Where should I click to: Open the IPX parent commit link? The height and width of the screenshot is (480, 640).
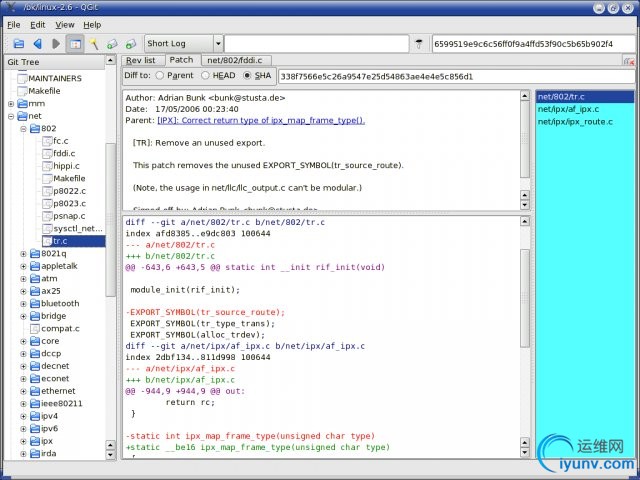pos(260,120)
